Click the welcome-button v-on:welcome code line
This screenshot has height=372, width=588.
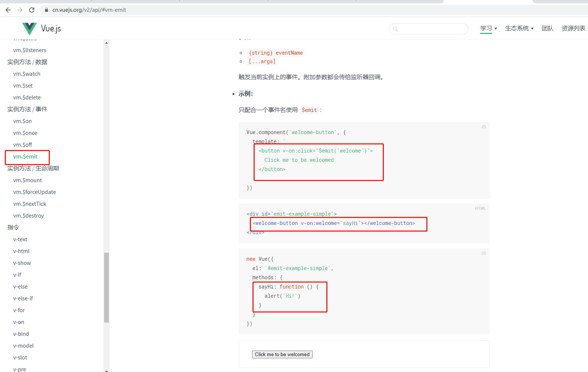pyautogui.click(x=334, y=223)
